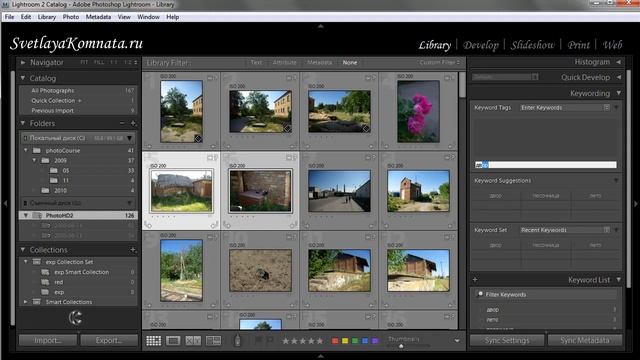Expand the Histogram panel
Viewport: 640px width, 360px height.
pyautogui.click(x=619, y=62)
